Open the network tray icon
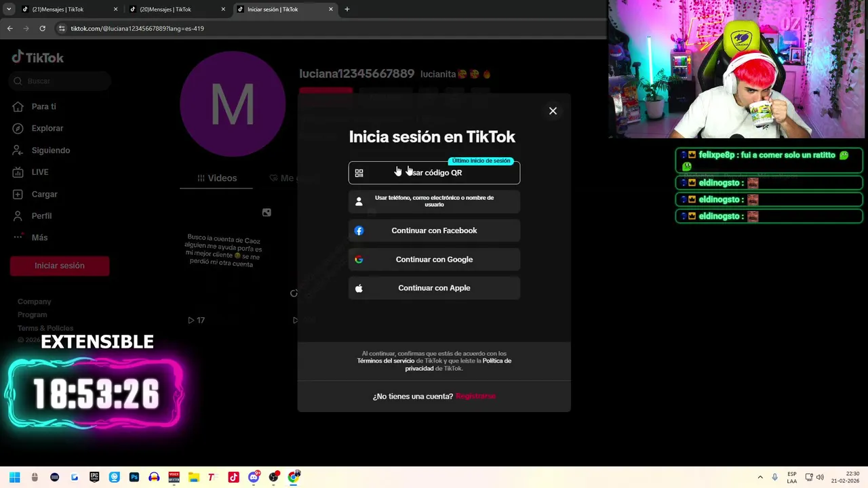Screen dimensions: 868x488 [x=809, y=477]
